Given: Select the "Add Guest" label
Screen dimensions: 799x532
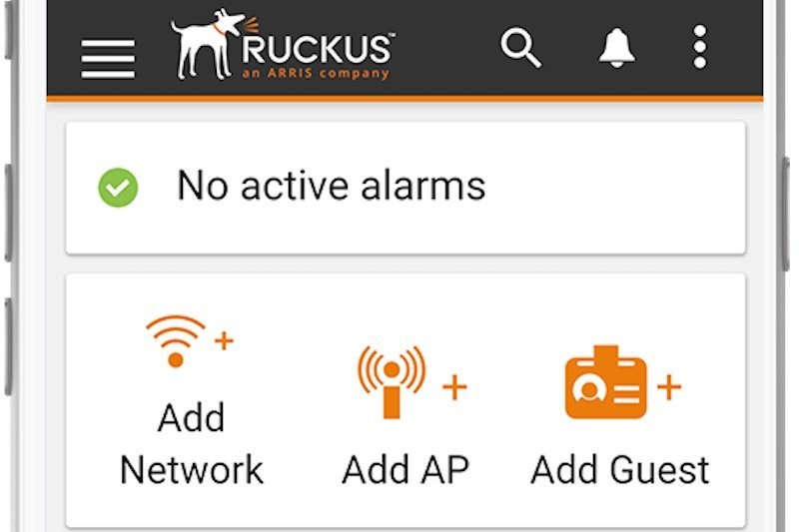Looking at the screenshot, I should point(619,469).
